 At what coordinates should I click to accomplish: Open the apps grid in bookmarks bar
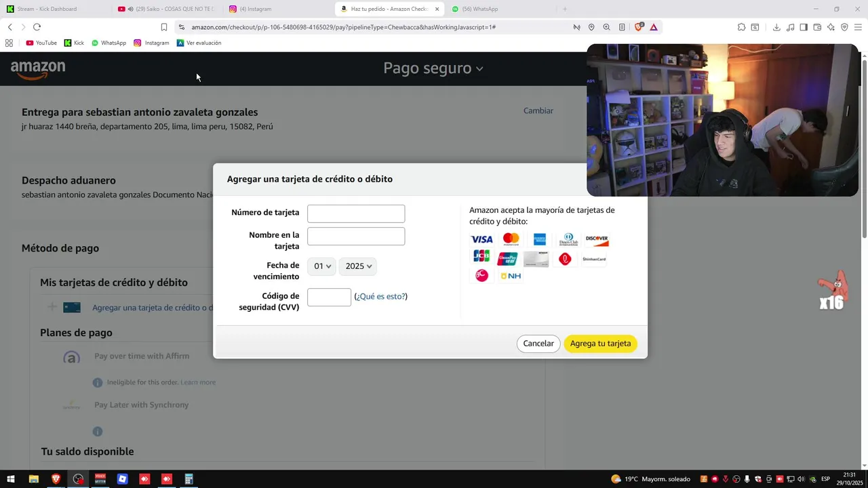(x=9, y=43)
